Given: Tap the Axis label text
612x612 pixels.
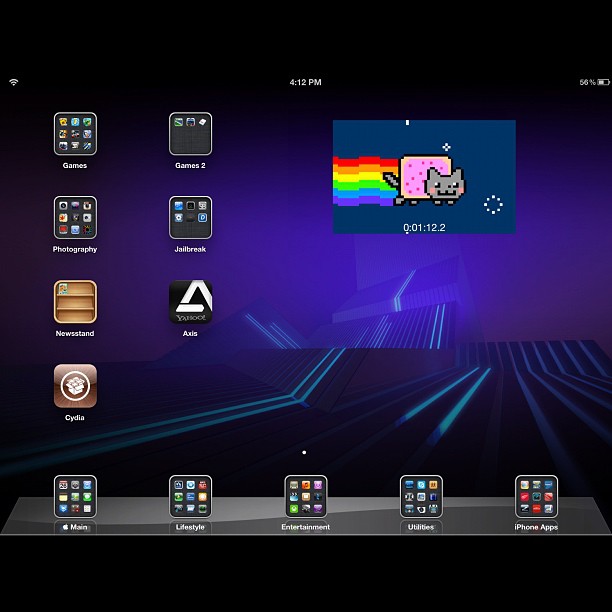Looking at the screenshot, I should pyautogui.click(x=190, y=333).
